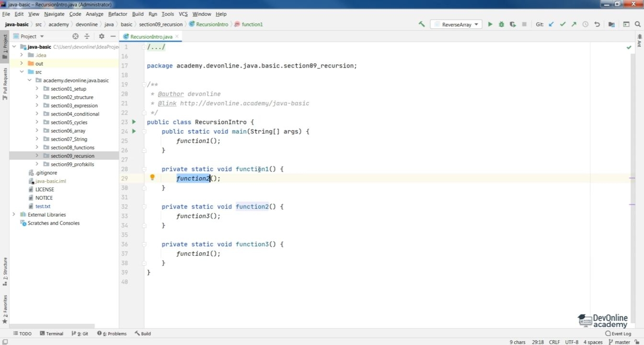Select the test.txt file in the project tree
The image size is (644, 345).
click(43, 206)
